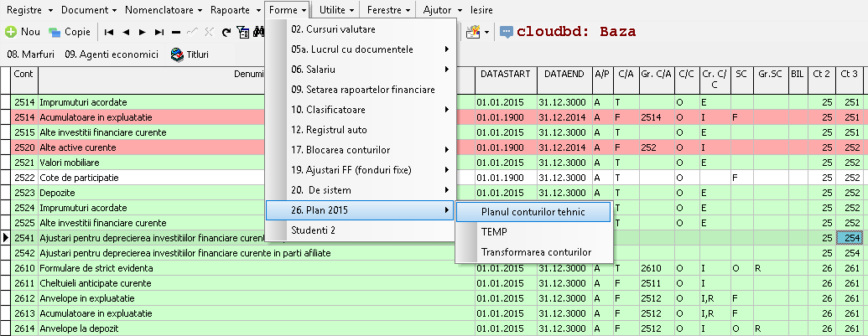Click the cancel edit X icon
Image resolution: width=868 pixels, height=336 pixels.
[209, 32]
